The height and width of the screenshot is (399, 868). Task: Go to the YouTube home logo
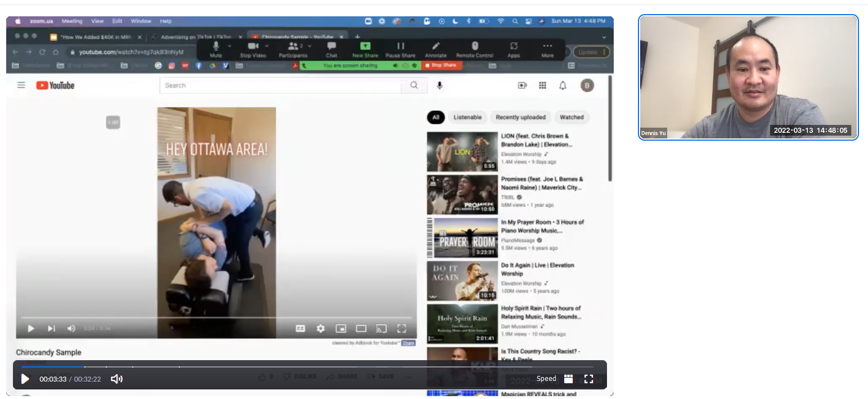tap(55, 85)
